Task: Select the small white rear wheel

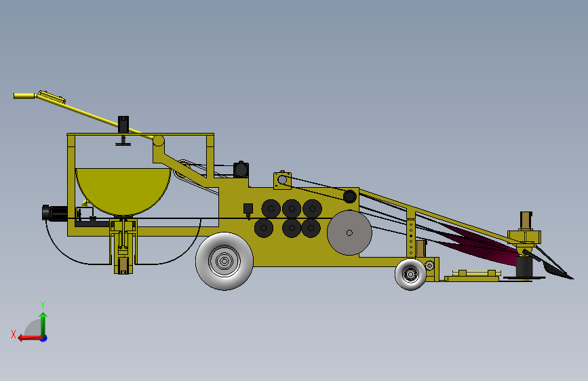Action: click(410, 275)
